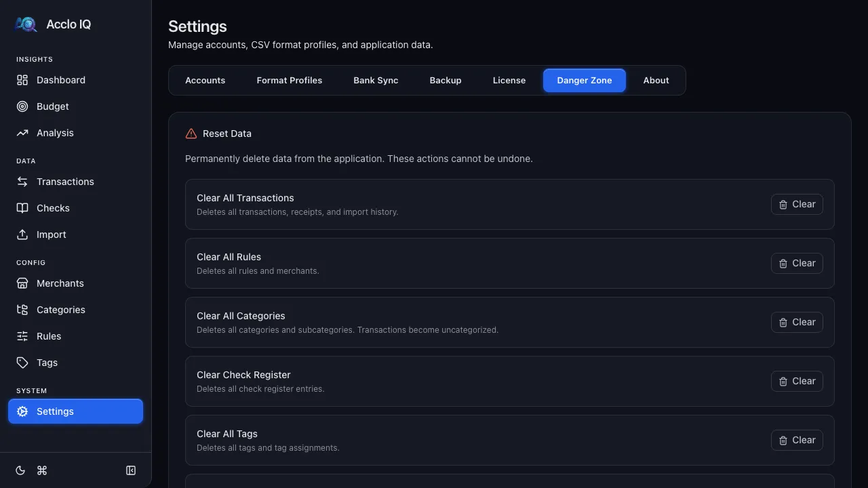Viewport: 868px width, 488px height.
Task: Clear button for All Rules
Action: pyautogui.click(x=797, y=263)
